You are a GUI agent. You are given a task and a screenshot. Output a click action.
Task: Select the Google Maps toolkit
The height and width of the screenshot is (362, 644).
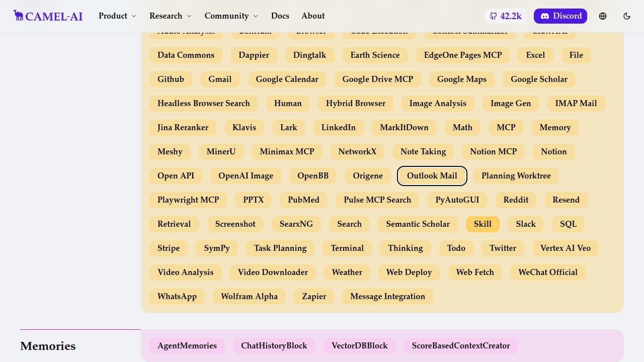(x=462, y=79)
